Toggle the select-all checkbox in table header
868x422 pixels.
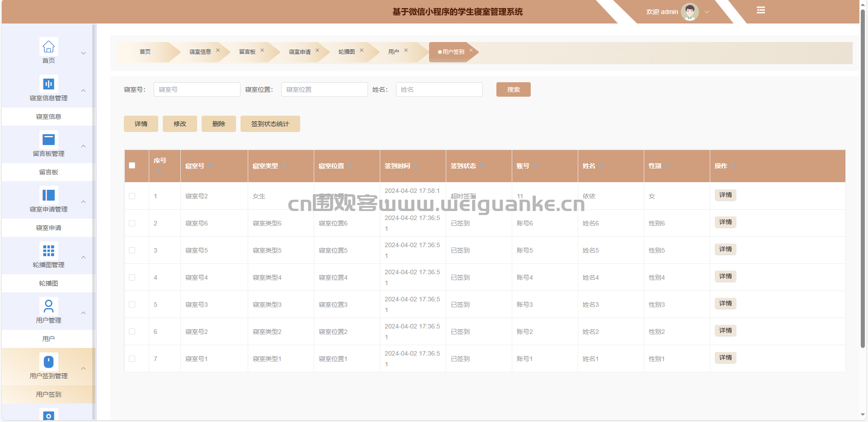132,165
